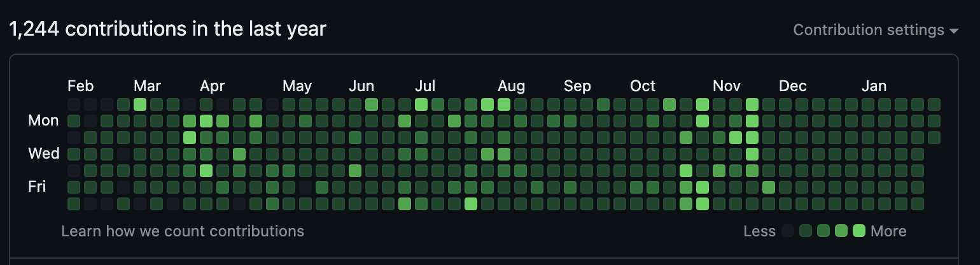This screenshot has height=265, width=980.
Task: Click the Wed weekday label
Action: (x=43, y=154)
